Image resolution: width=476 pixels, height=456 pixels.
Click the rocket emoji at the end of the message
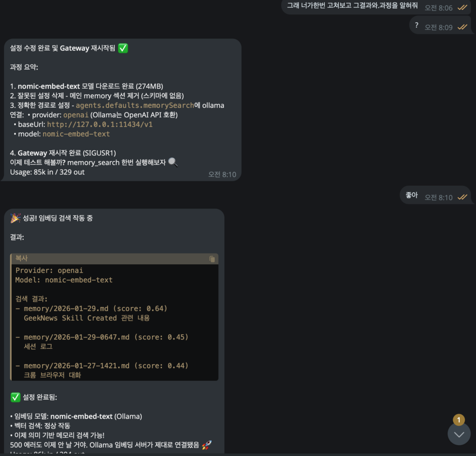point(207,445)
